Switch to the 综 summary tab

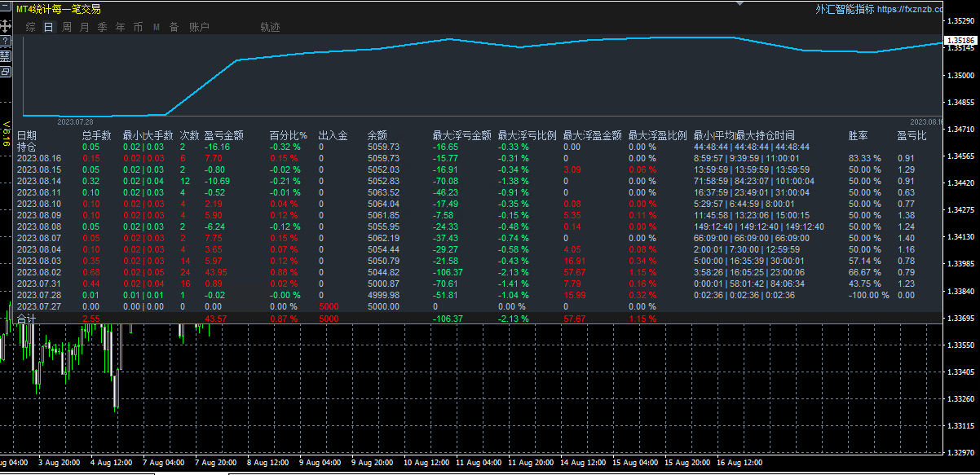pos(30,27)
